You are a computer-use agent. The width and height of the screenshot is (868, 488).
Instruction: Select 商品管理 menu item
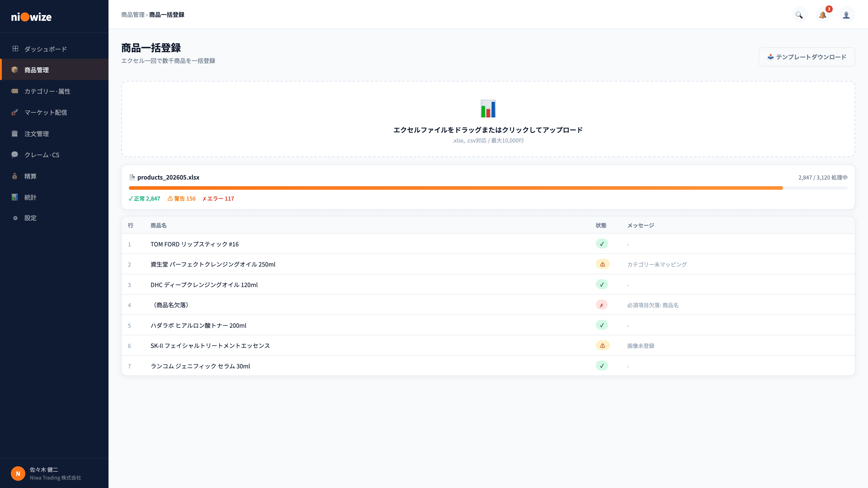[x=54, y=70]
